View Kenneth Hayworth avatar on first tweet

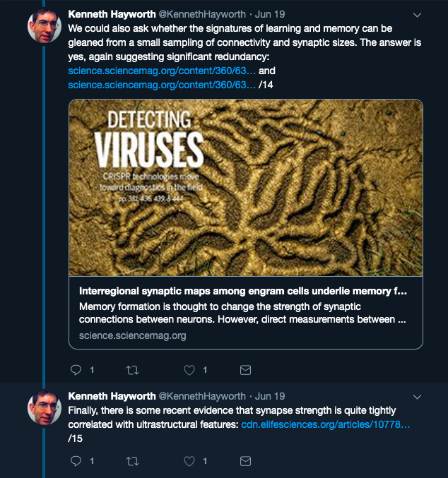(x=45, y=26)
